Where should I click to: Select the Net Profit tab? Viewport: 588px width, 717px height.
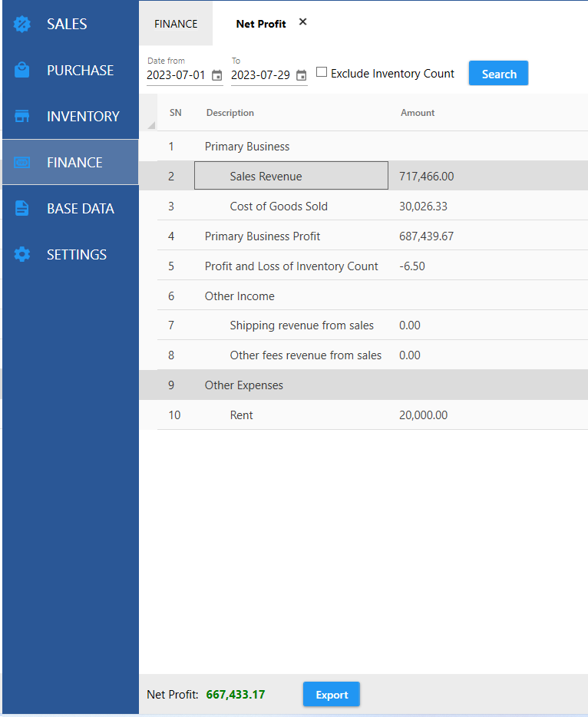point(260,24)
